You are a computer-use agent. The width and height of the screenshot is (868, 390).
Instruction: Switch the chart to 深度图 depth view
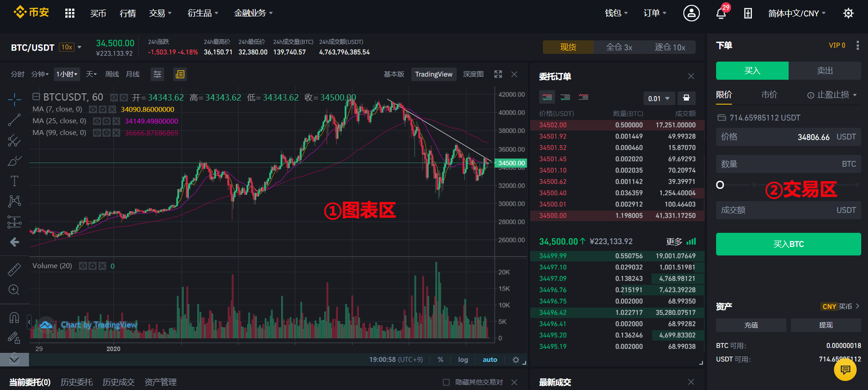(473, 74)
